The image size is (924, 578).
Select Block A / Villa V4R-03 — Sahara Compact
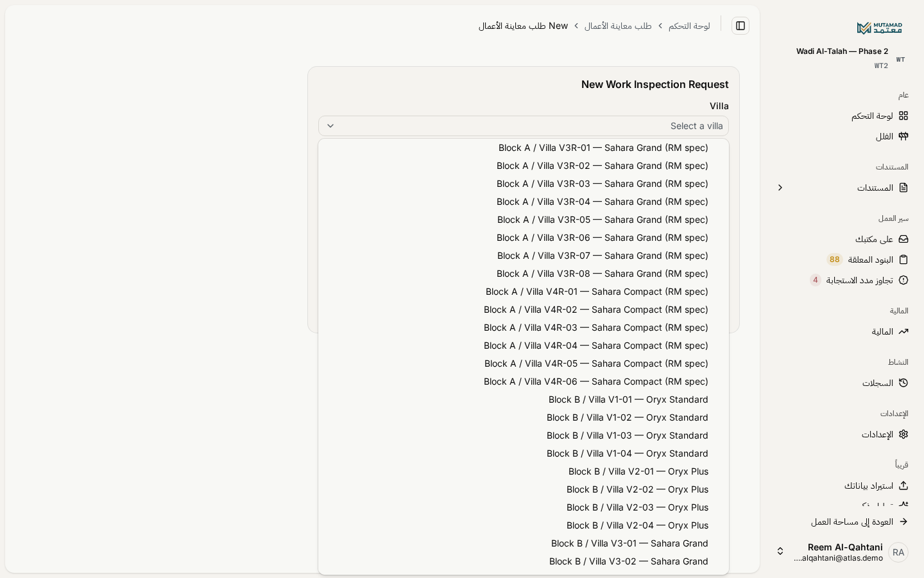524,328
